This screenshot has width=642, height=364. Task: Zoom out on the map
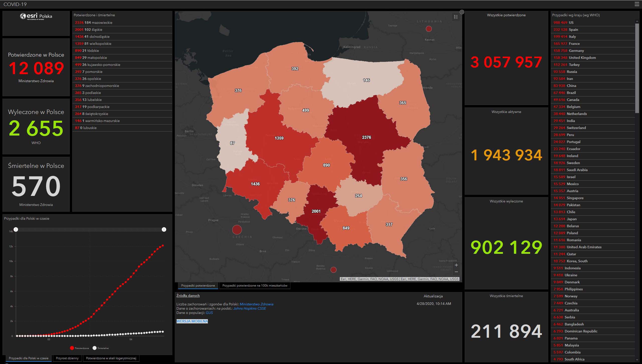click(456, 272)
